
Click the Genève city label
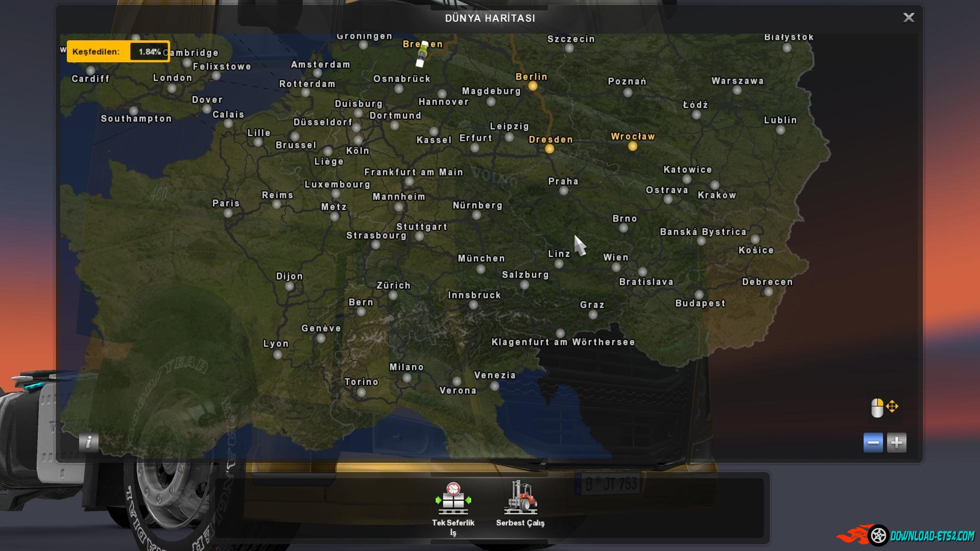pyautogui.click(x=321, y=329)
